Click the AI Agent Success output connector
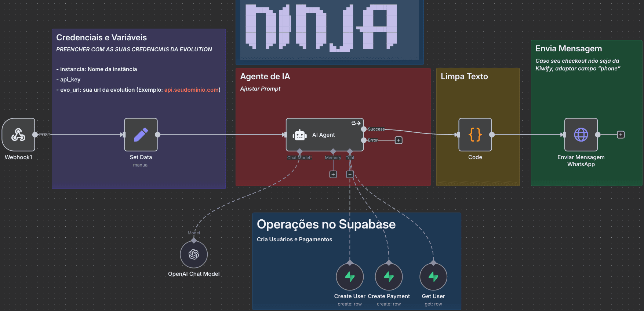 pyautogui.click(x=364, y=129)
